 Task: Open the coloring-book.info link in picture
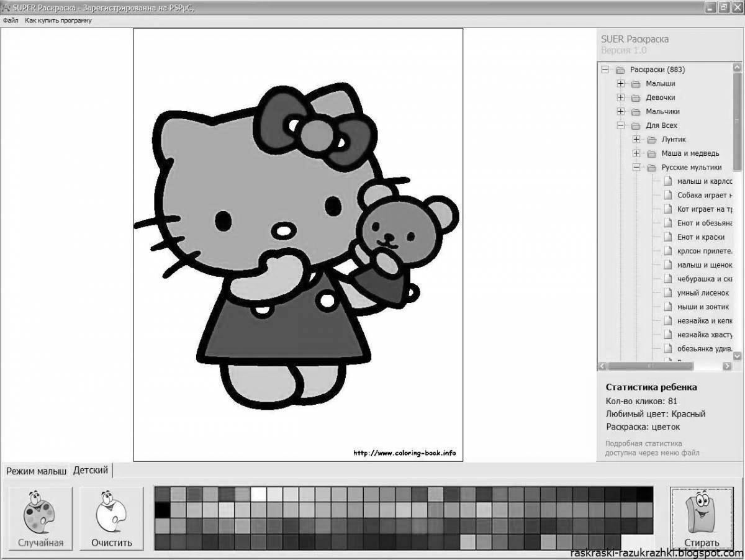click(x=404, y=453)
